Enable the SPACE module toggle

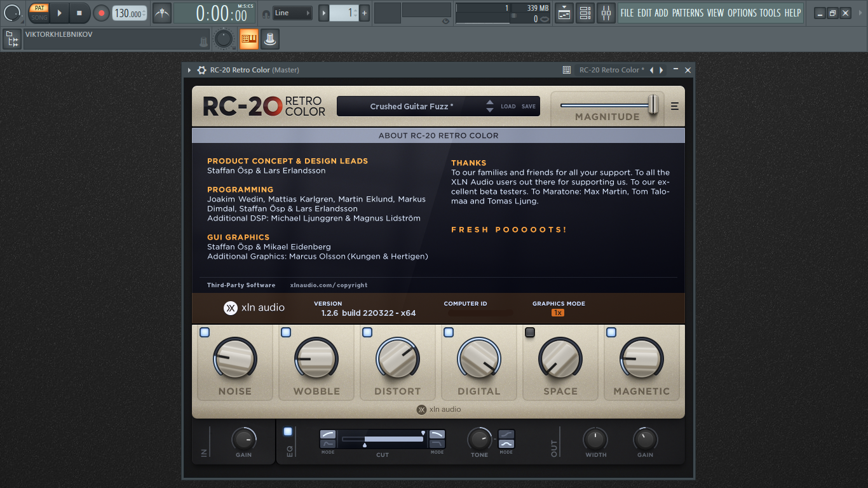coord(530,332)
